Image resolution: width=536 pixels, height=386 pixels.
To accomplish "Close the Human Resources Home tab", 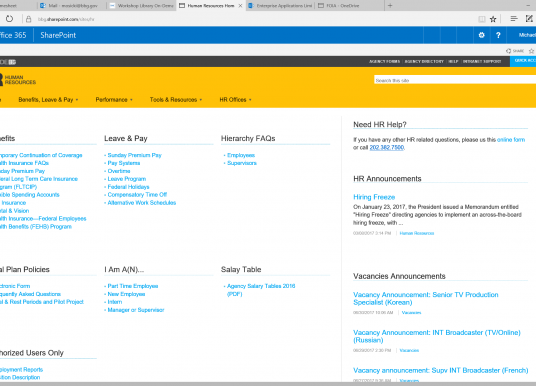I will tap(240, 6).
